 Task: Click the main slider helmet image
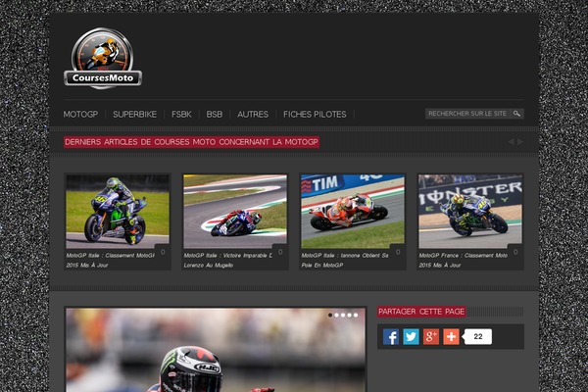click(216, 351)
